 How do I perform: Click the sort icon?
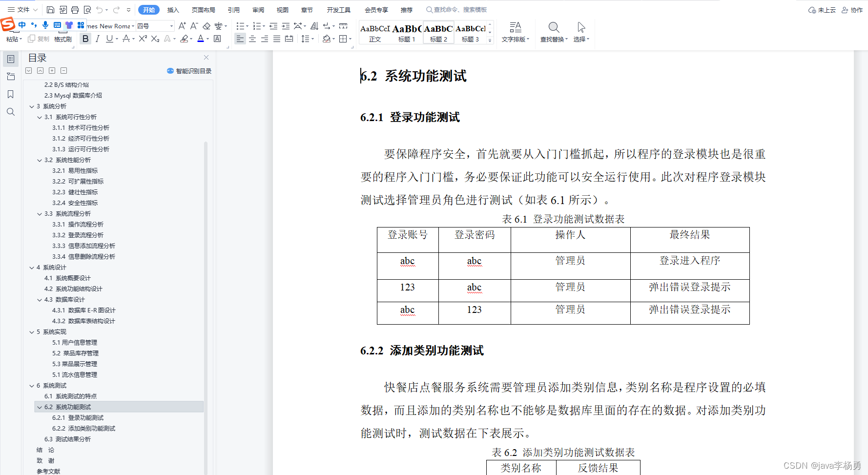point(314,26)
